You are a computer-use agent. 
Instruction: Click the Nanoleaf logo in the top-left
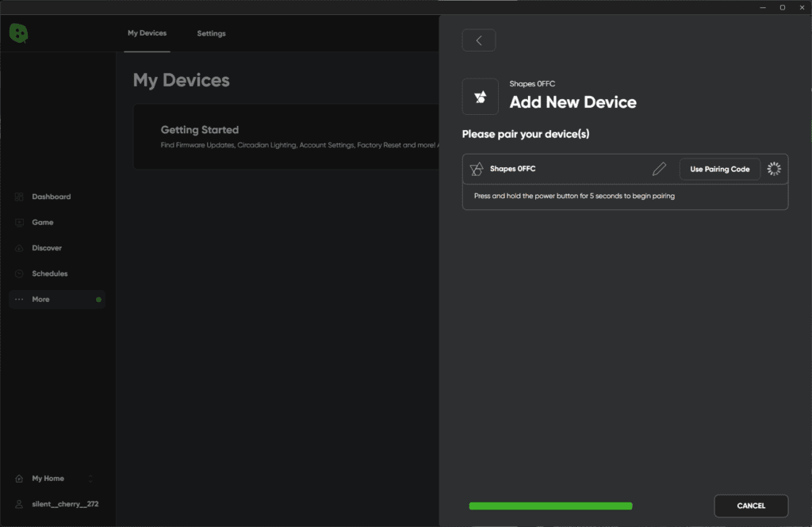tap(19, 32)
